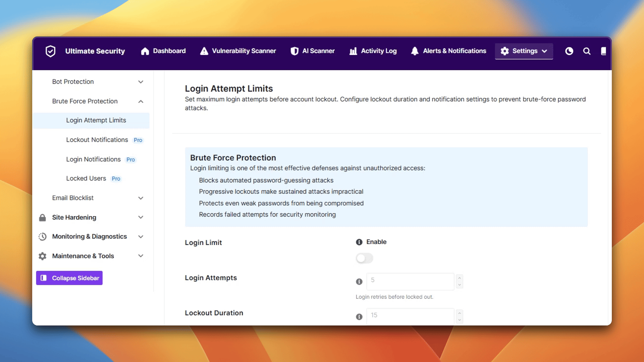The height and width of the screenshot is (362, 644).
Task: Click the 'Lockout Duration' setting label
Action: click(x=214, y=313)
